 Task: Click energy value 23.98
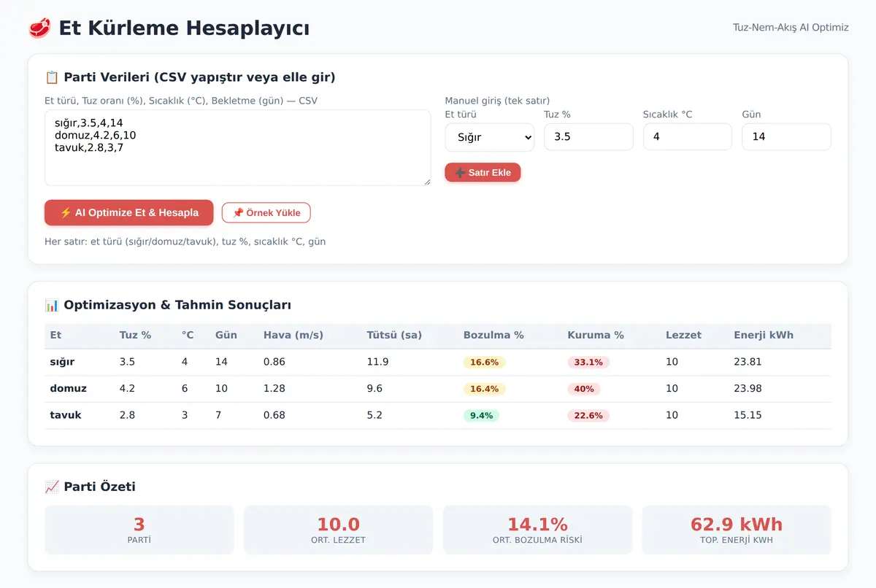pyautogui.click(x=748, y=389)
